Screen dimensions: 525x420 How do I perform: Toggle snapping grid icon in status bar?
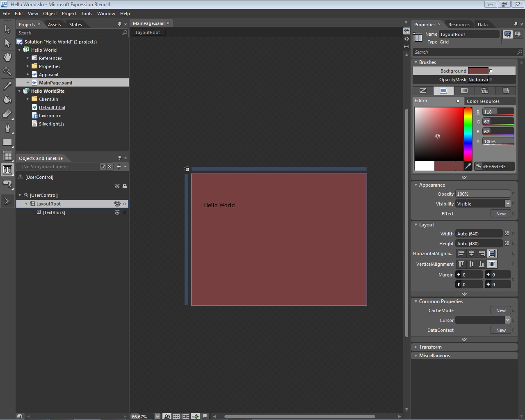coord(185,416)
